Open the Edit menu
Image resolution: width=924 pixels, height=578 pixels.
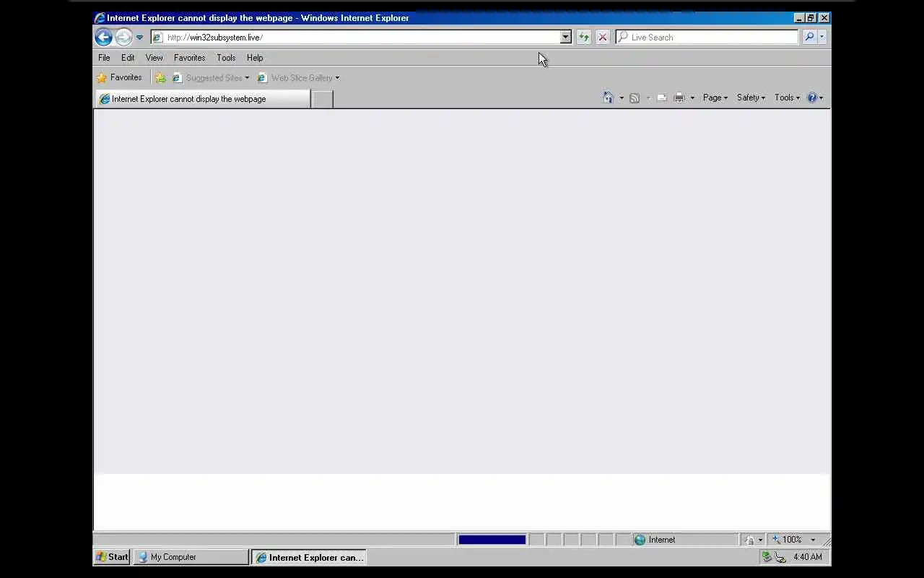coord(128,58)
